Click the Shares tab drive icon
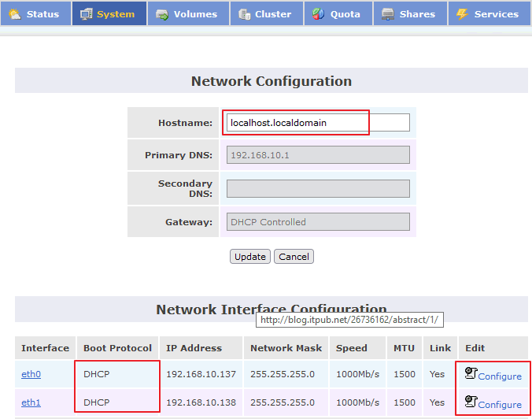 click(x=387, y=14)
